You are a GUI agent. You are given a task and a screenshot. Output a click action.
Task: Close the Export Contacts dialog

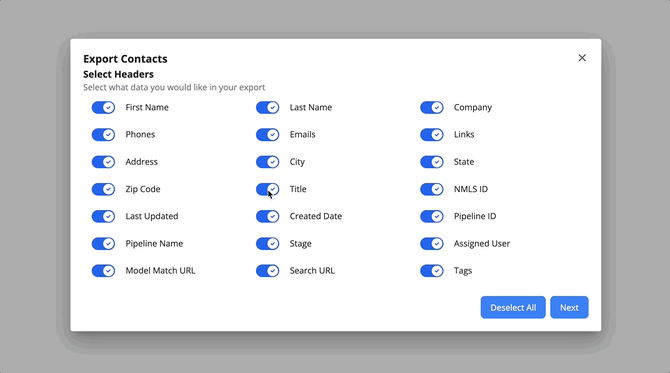(x=582, y=58)
